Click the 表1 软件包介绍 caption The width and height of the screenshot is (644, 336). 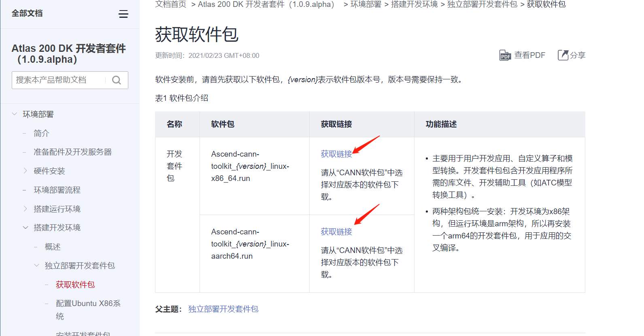point(182,98)
